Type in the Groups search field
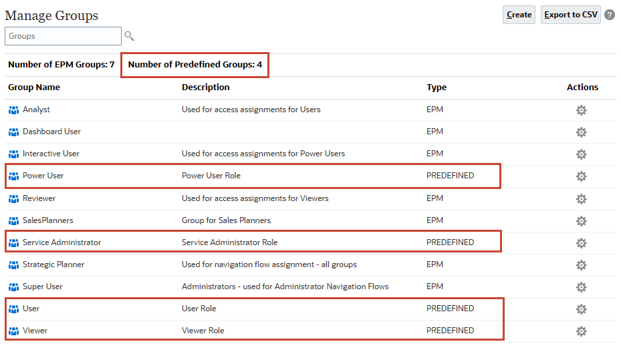Screen dimensions: 623x364 click(63, 36)
